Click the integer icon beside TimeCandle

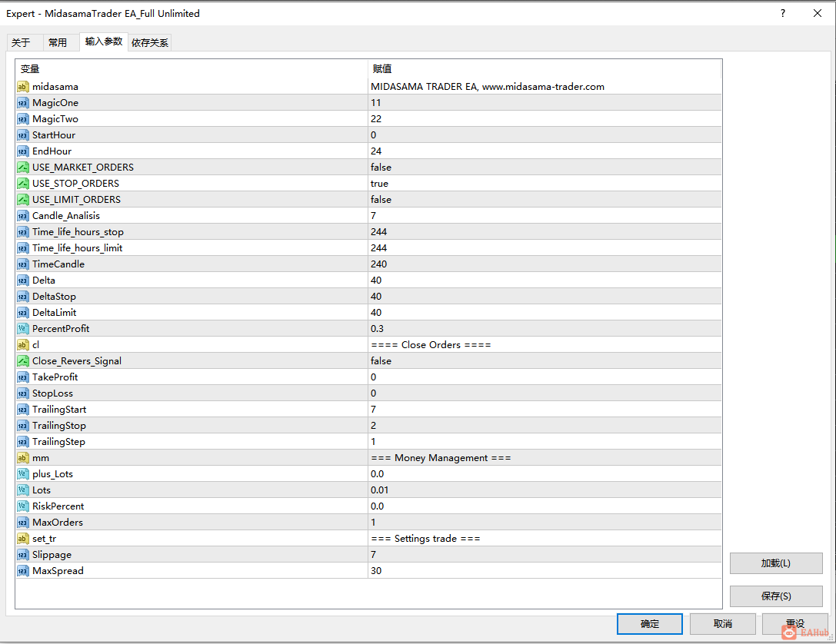(22, 264)
